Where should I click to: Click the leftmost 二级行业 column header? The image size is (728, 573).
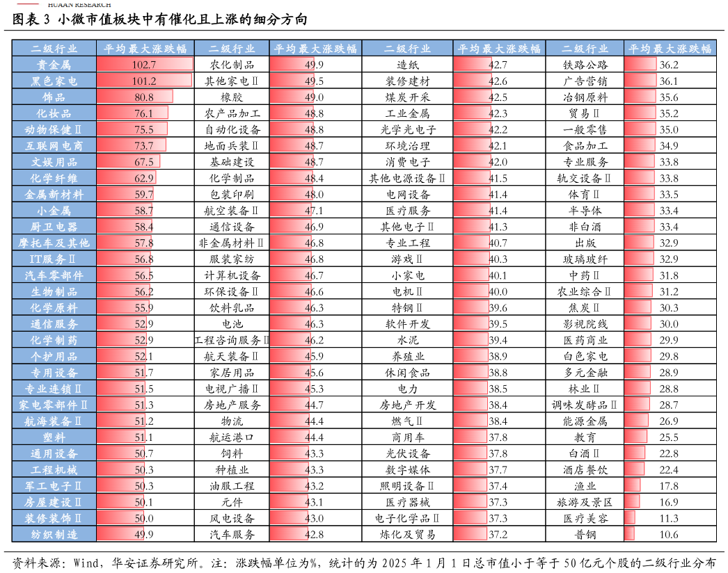click(54, 49)
